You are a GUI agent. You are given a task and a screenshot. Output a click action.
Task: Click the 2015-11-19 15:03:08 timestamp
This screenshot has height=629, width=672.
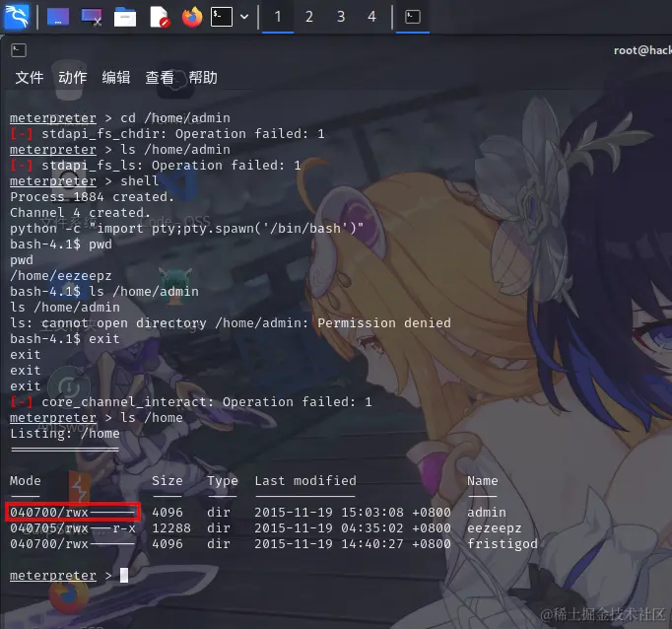[353, 513]
